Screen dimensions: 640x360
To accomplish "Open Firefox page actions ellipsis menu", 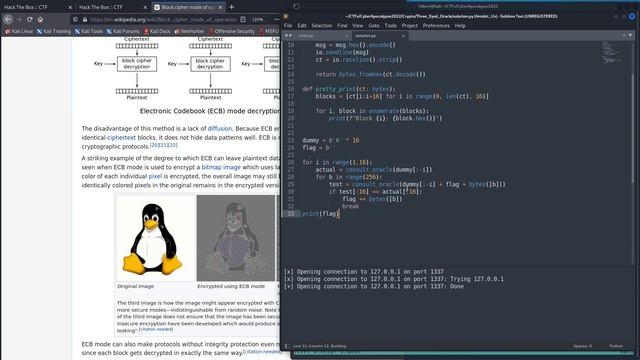I will [276, 19].
